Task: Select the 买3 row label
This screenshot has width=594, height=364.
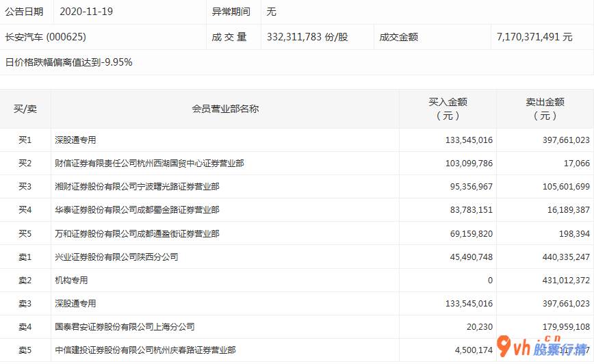Action: pyautogui.click(x=25, y=187)
